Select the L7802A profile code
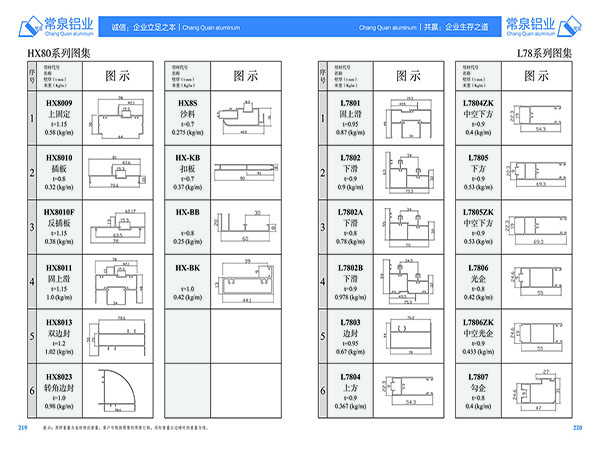Image resolution: width=600 pixels, height=450 pixels. [x=351, y=212]
